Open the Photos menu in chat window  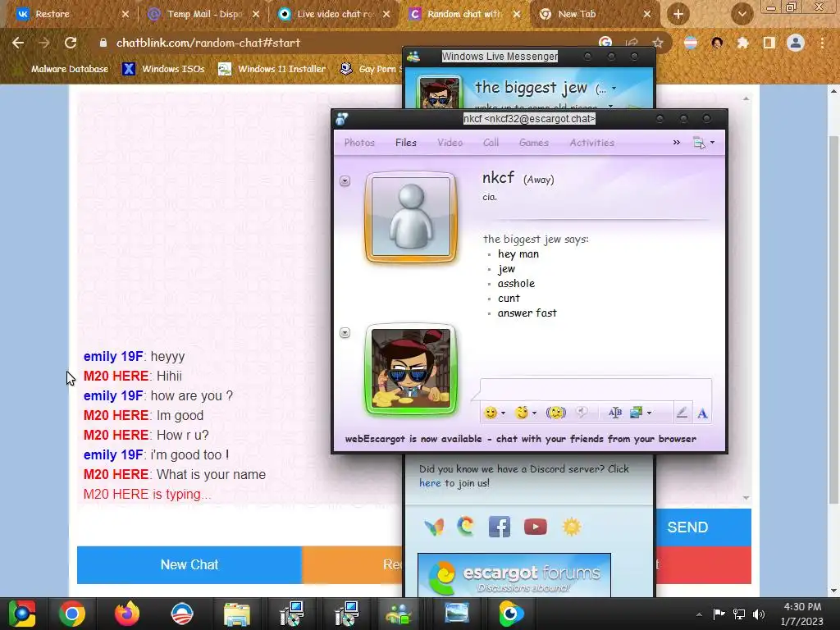tap(359, 143)
